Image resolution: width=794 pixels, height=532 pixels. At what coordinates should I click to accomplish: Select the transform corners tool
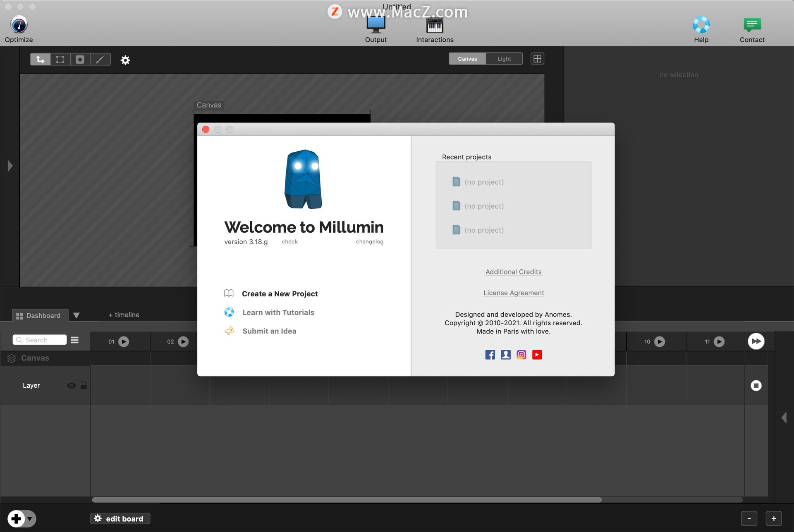[x=60, y=60]
